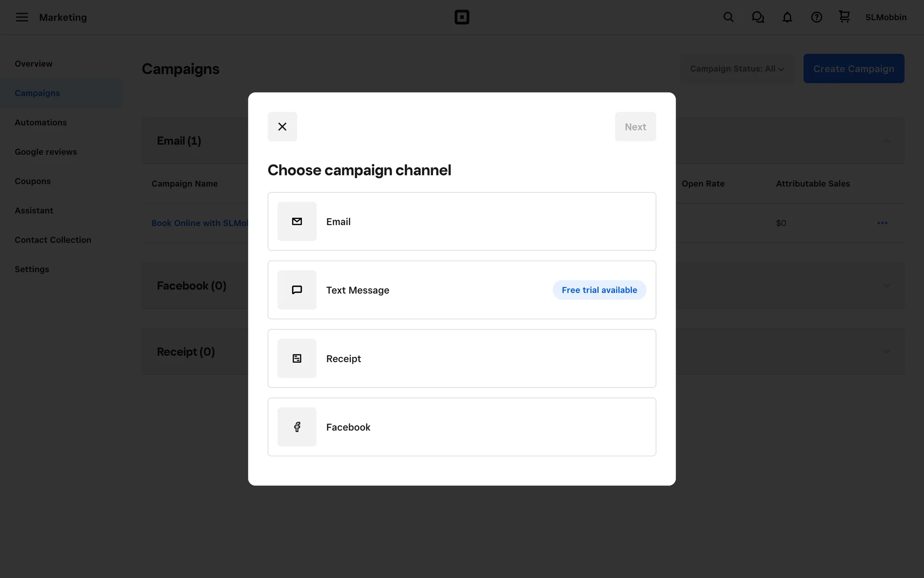Open search from the top bar

pos(728,17)
